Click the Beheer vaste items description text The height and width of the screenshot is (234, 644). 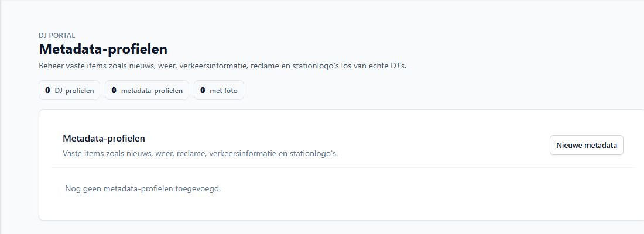[222, 66]
